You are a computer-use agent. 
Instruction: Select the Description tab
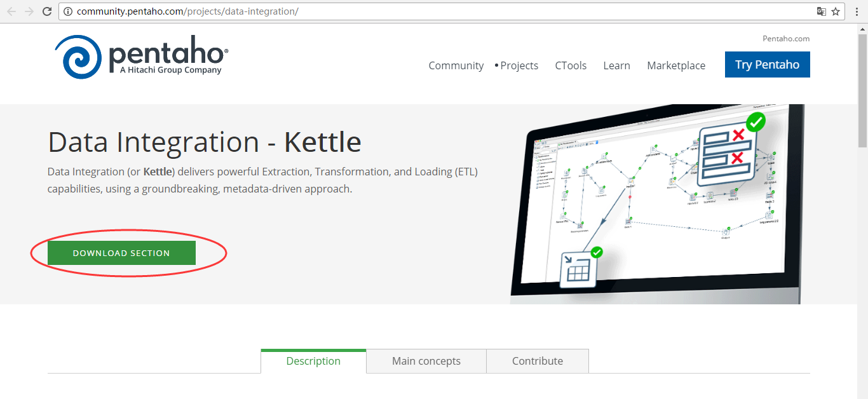click(x=313, y=361)
